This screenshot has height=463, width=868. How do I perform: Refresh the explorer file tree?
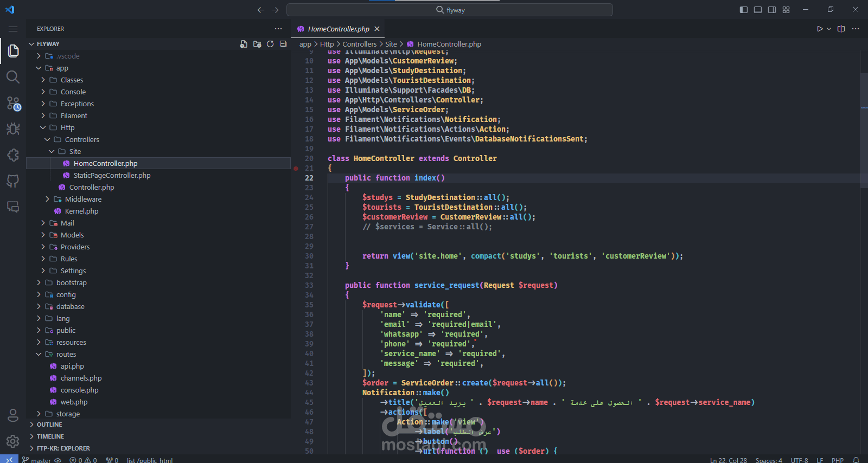[x=270, y=44]
